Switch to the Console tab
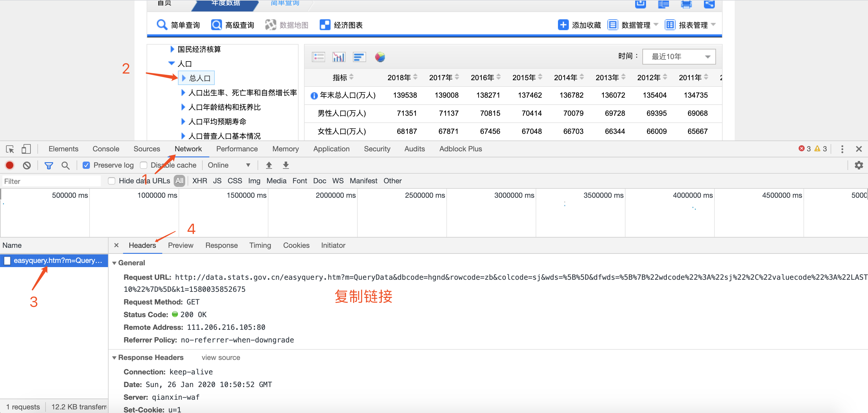 pyautogui.click(x=106, y=149)
